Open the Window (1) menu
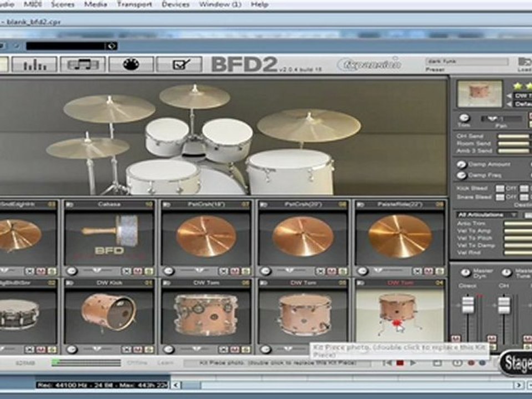 click(220, 4)
